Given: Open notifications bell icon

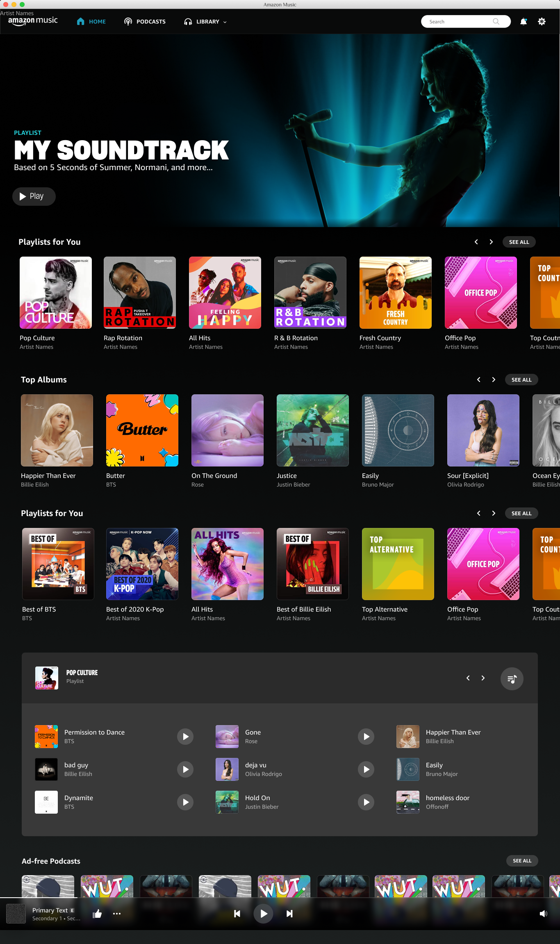Looking at the screenshot, I should click(x=524, y=21).
